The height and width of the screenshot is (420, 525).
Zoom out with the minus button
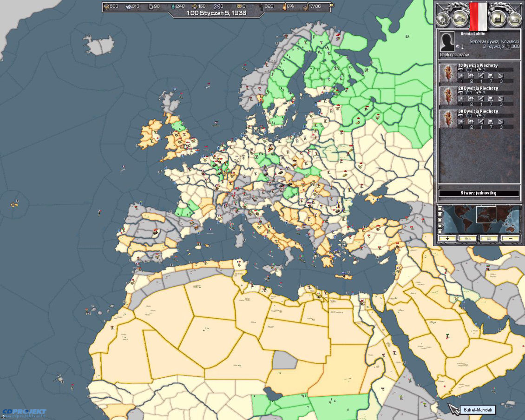pyautogui.click(x=510, y=238)
